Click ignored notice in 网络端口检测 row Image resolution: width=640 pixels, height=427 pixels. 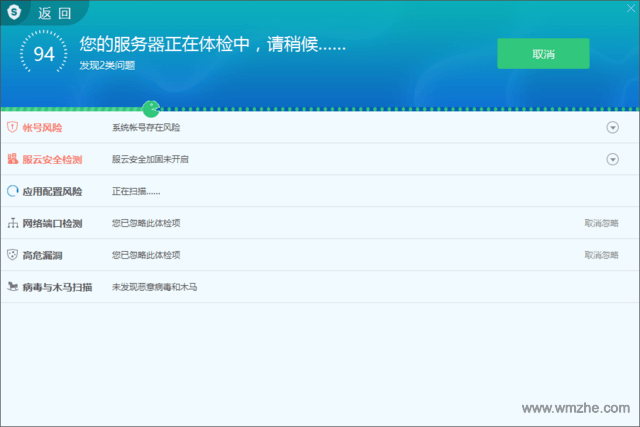click(146, 223)
